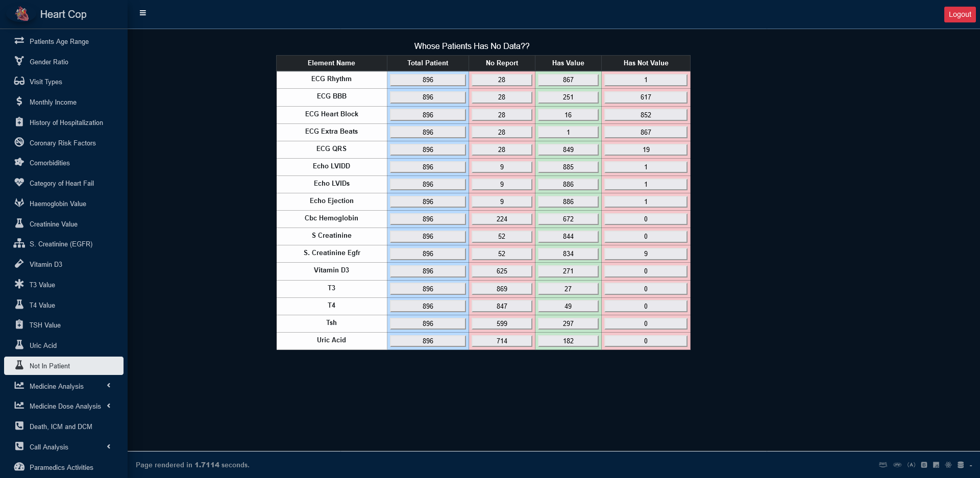Click the Vitamin D3 No Report 625 cell

point(502,271)
